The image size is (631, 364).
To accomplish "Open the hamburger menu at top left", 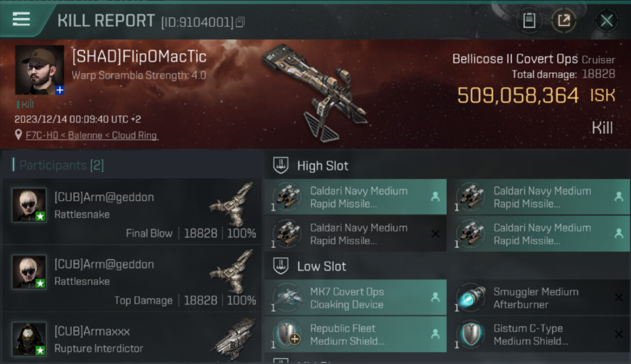I will pos(21,19).
